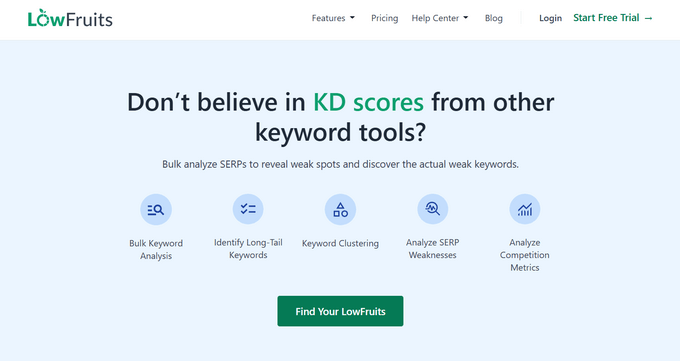Click the green KD scores headline text
This screenshot has width=680, height=361.
click(368, 102)
